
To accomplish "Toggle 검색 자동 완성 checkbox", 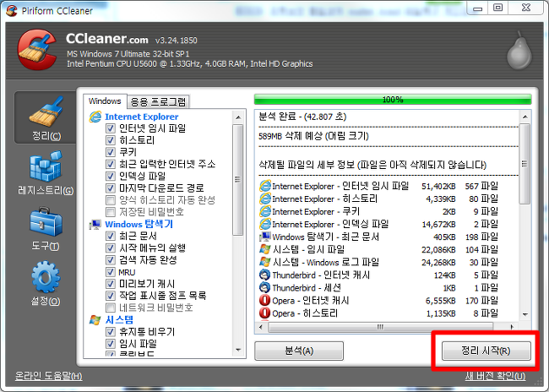I will 111,260.
